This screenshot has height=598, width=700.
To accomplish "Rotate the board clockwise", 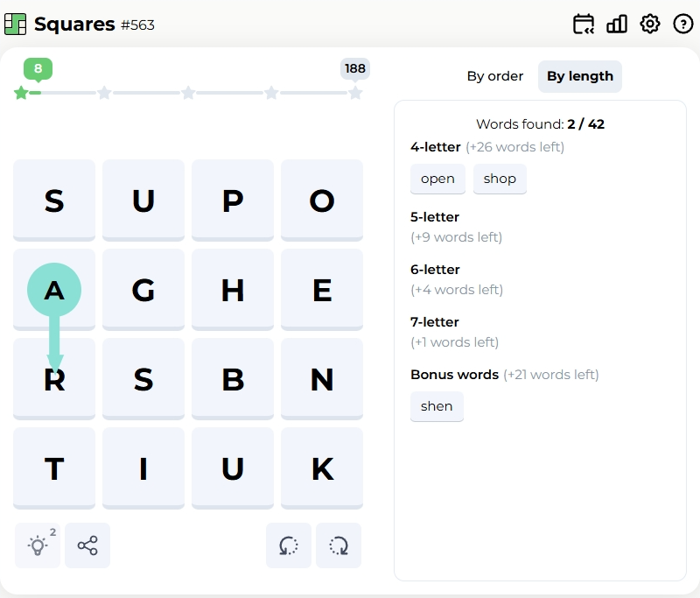I will point(339,545).
